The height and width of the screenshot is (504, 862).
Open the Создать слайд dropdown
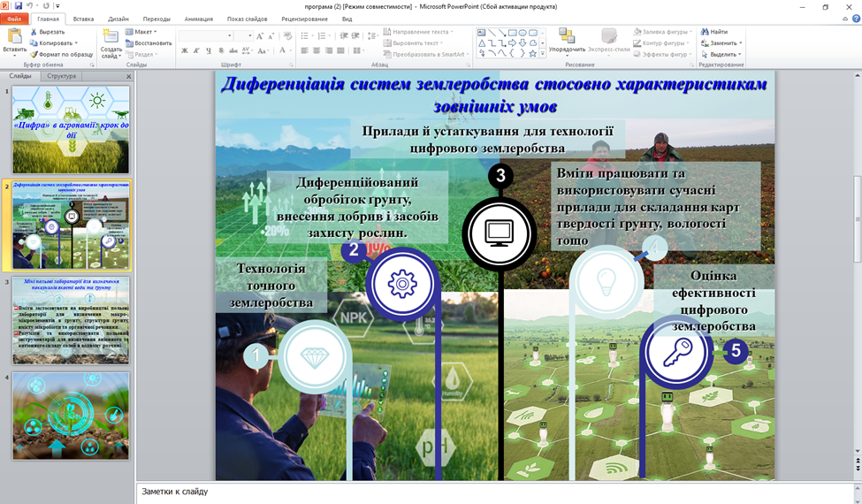pyautogui.click(x=111, y=53)
